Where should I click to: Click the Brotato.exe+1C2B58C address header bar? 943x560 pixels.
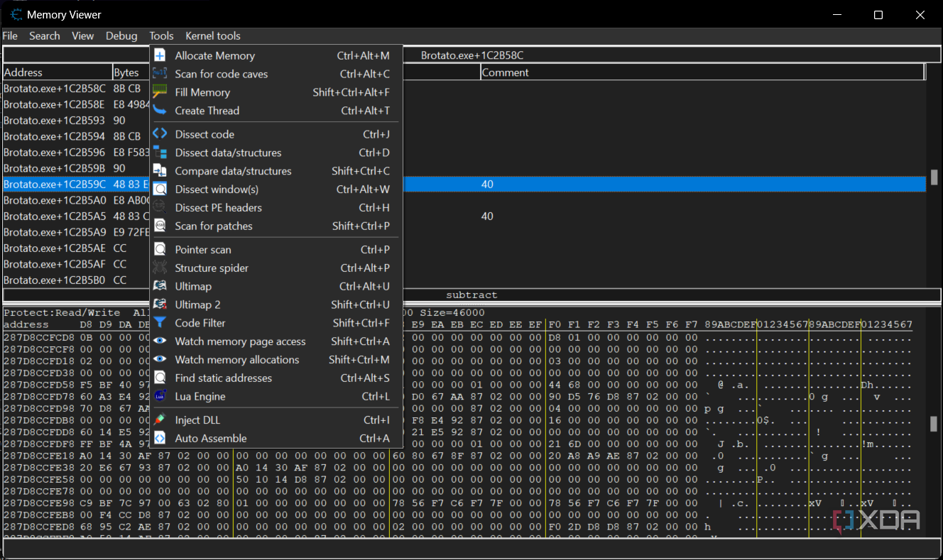click(x=471, y=55)
